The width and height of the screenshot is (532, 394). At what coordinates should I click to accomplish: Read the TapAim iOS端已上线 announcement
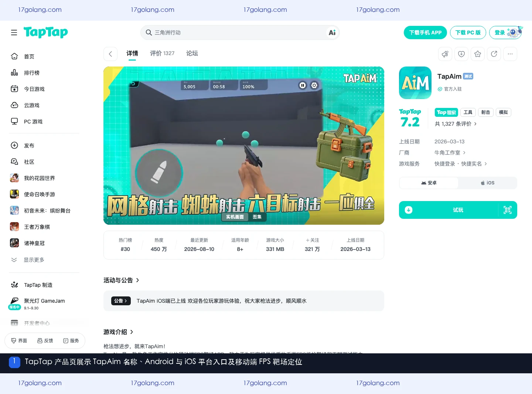tap(222, 301)
